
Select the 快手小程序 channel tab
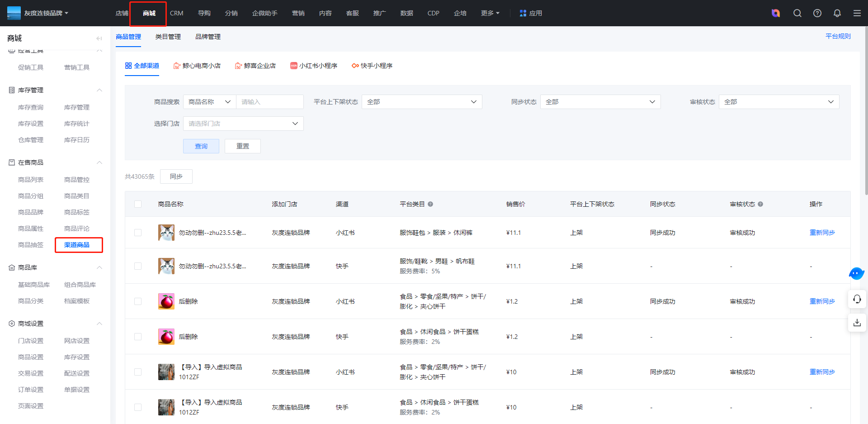pyautogui.click(x=372, y=66)
